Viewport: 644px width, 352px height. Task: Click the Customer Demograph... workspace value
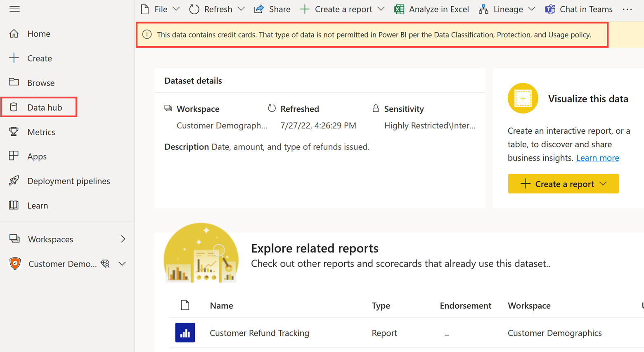tap(222, 125)
